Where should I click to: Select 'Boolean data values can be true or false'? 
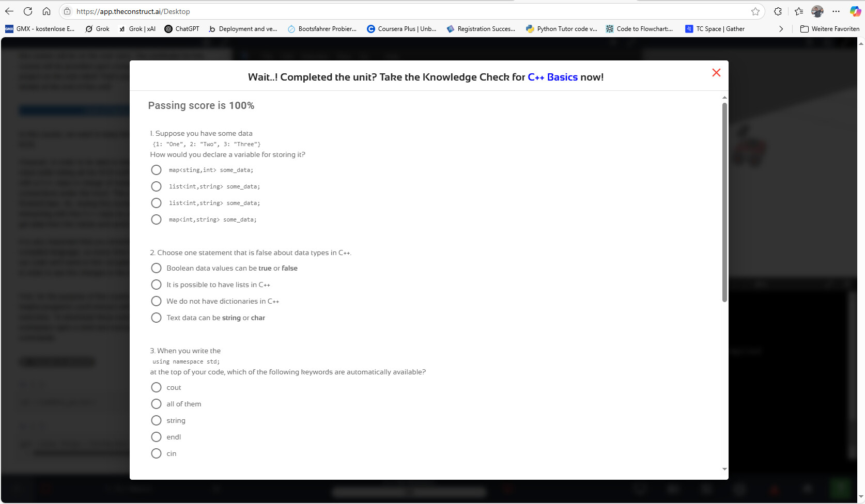(156, 268)
